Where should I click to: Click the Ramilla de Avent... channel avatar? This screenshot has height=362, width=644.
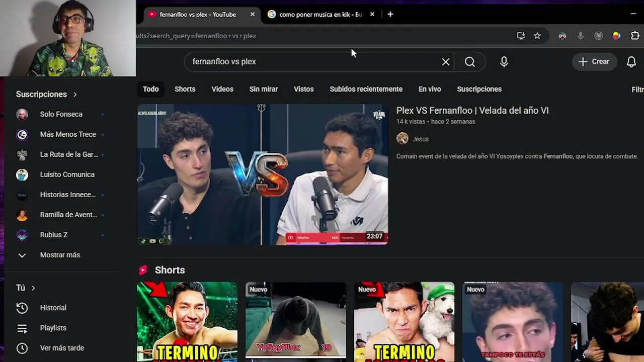pyautogui.click(x=22, y=215)
